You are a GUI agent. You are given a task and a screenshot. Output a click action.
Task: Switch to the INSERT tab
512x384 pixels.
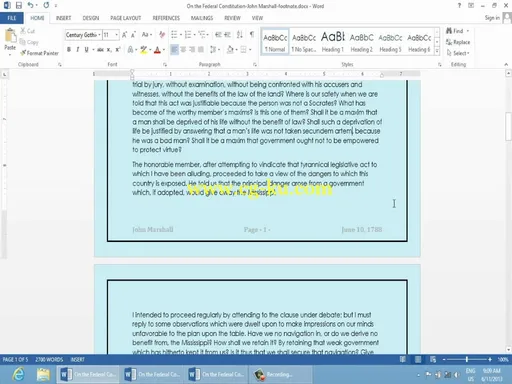(63, 18)
